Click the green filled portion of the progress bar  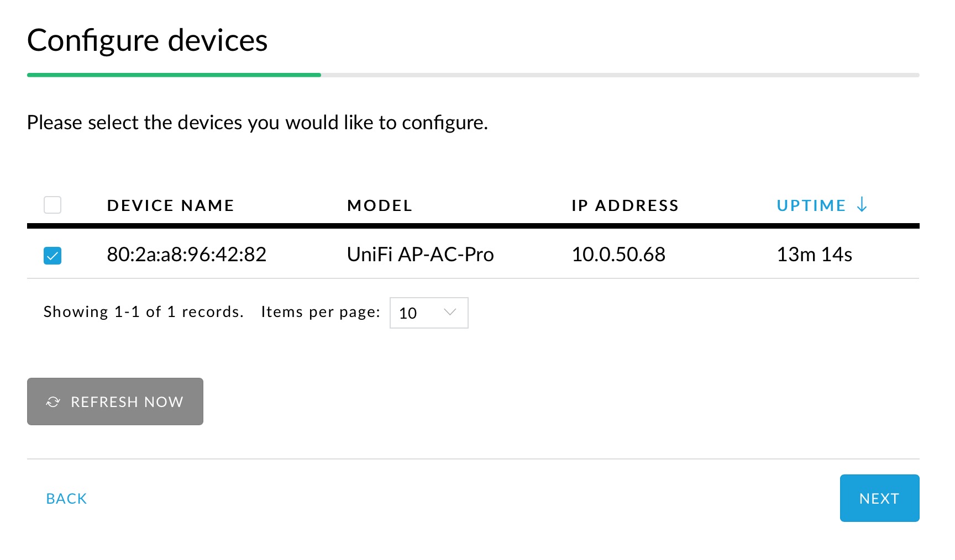pyautogui.click(x=174, y=75)
